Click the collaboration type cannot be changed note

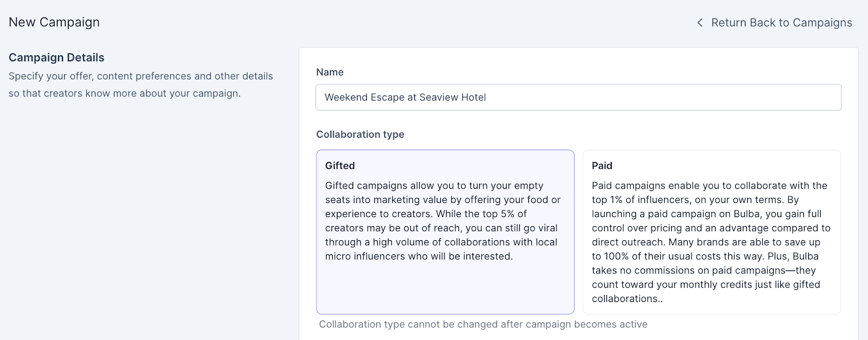pyautogui.click(x=483, y=324)
